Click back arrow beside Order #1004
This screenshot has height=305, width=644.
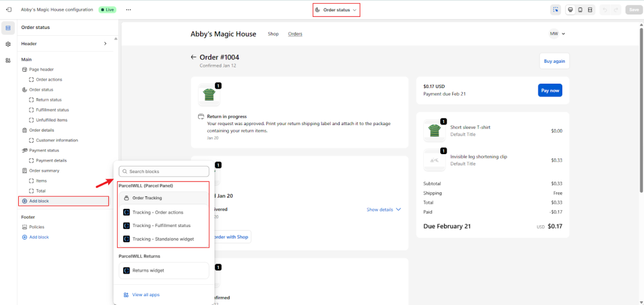coord(194,57)
